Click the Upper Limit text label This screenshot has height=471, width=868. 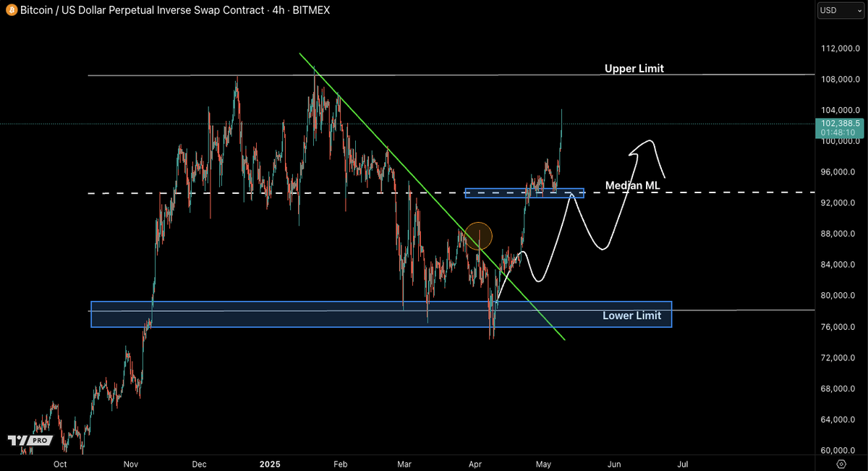[x=634, y=68]
